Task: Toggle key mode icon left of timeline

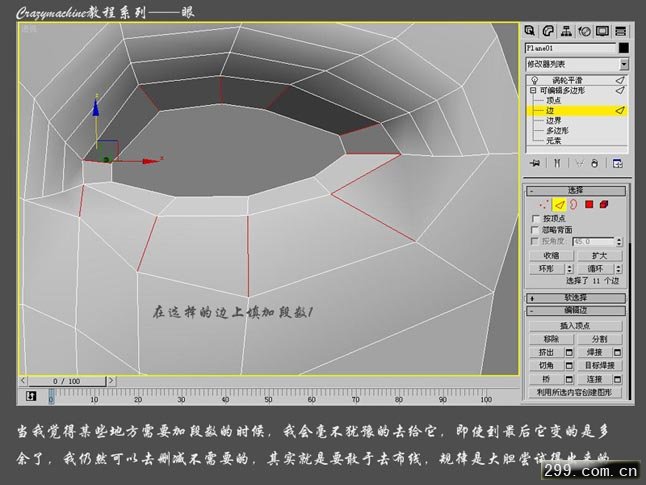Action: pyautogui.click(x=31, y=396)
